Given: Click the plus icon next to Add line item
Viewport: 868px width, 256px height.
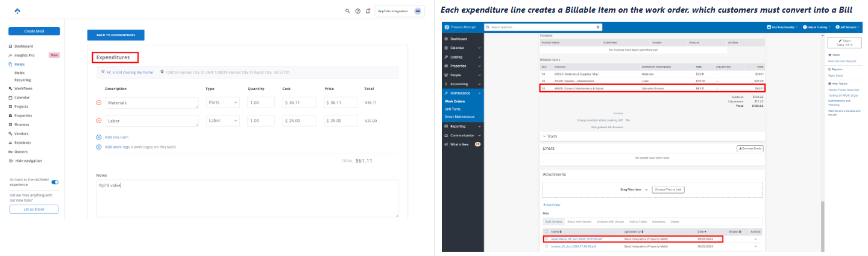Looking at the screenshot, I should pos(99,137).
